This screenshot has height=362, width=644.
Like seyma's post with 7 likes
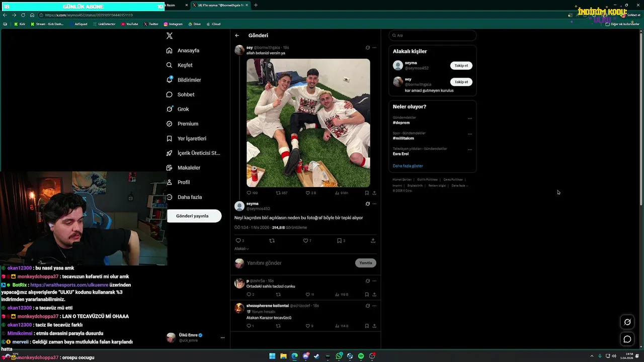[x=305, y=241]
